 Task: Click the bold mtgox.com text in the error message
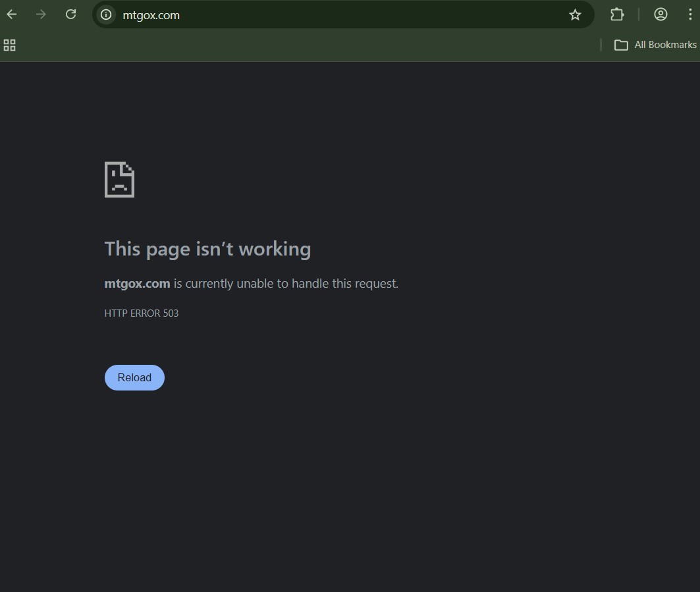[x=137, y=284]
